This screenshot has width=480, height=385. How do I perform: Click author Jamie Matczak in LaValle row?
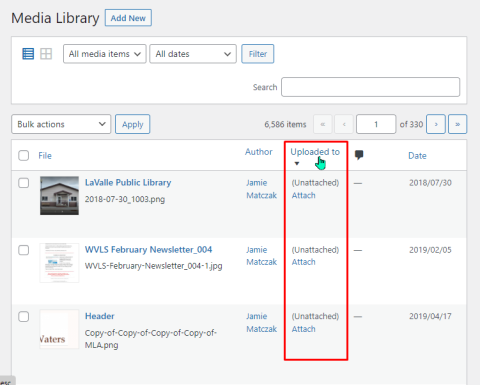pyautogui.click(x=261, y=189)
